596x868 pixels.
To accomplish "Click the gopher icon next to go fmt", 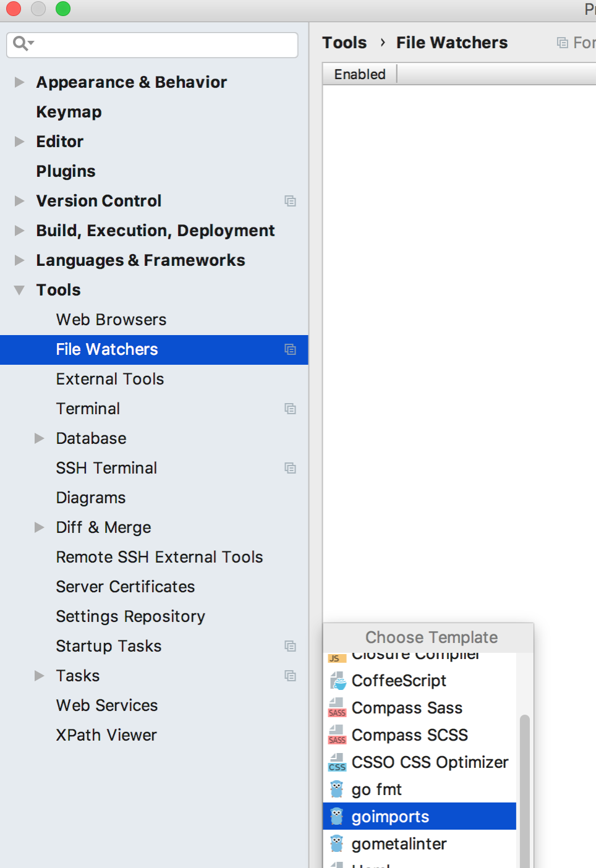I will (x=337, y=789).
